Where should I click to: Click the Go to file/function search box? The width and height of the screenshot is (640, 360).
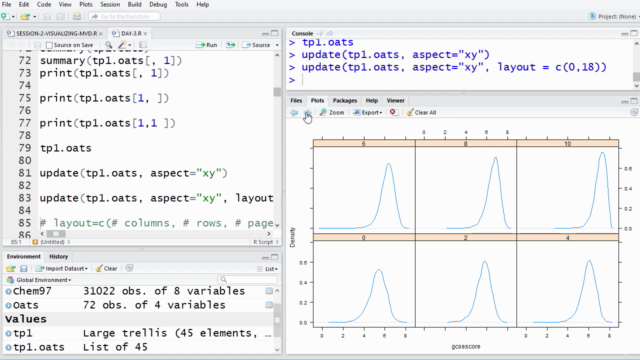[124, 16]
